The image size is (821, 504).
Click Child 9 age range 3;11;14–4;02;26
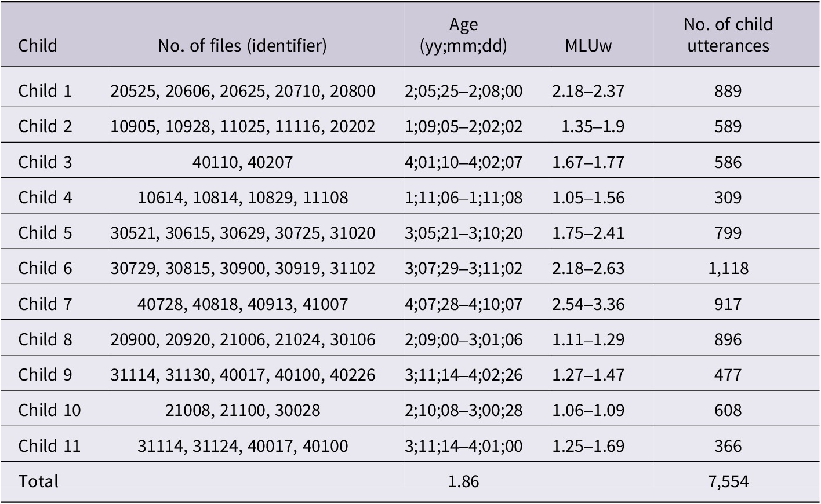tap(463, 375)
